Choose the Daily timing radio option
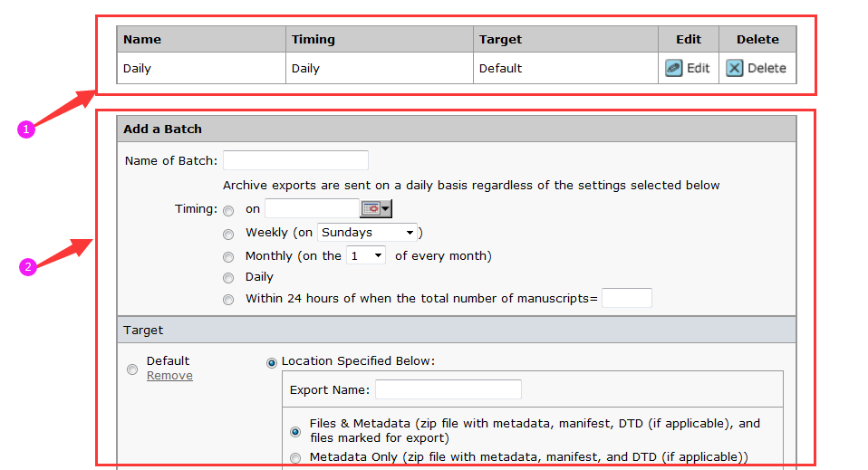868x470 pixels. (x=227, y=278)
